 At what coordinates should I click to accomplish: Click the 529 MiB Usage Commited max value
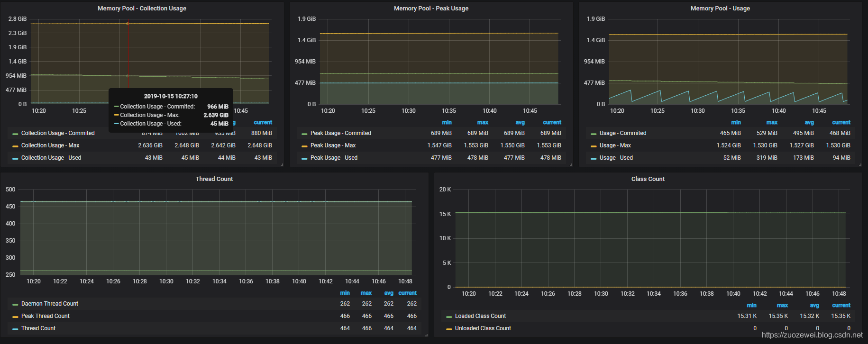(x=767, y=133)
